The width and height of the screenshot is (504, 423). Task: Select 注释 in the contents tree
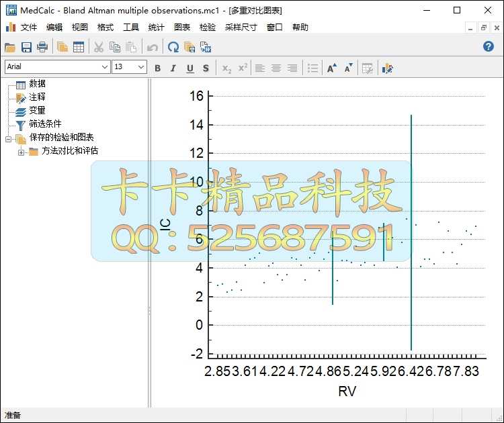point(37,97)
